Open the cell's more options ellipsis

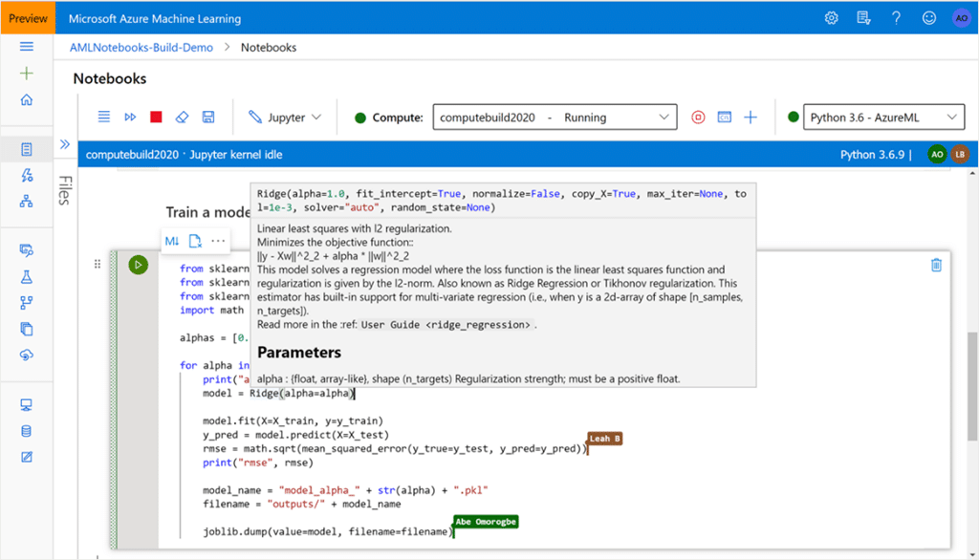pyautogui.click(x=218, y=241)
